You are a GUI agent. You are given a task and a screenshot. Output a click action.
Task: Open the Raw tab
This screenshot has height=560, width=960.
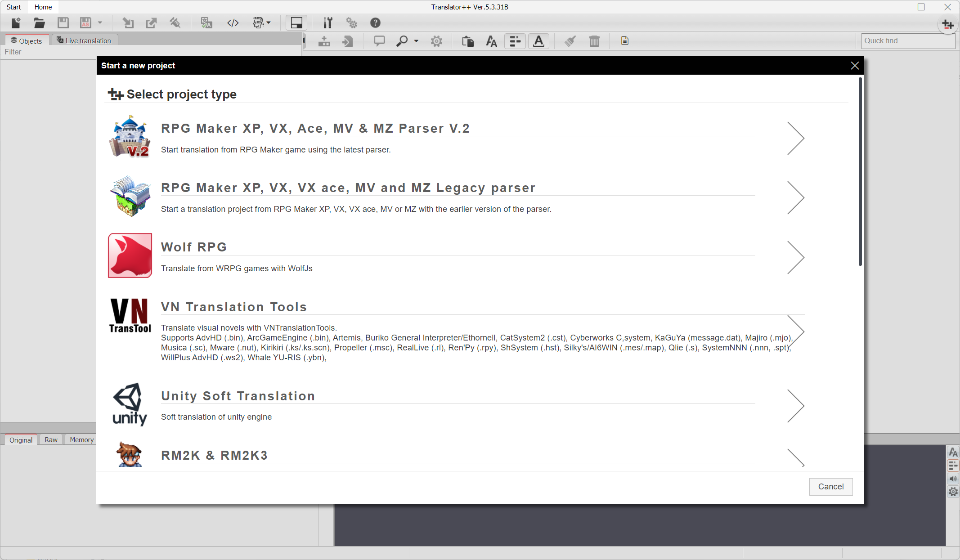51,440
